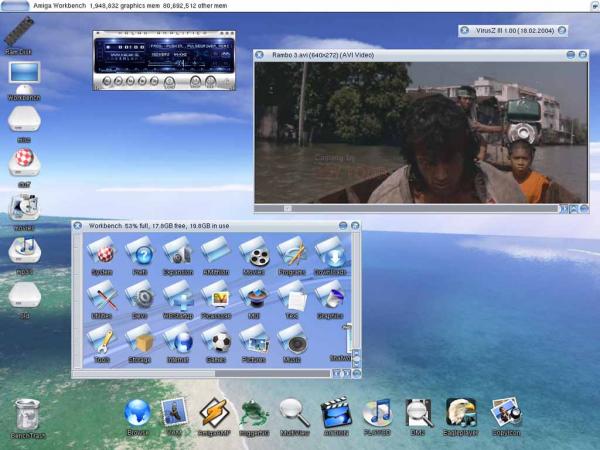Image resolution: width=600 pixels, height=450 pixels.
Task: Launch AmigaAMP from the dock
Action: point(214,417)
